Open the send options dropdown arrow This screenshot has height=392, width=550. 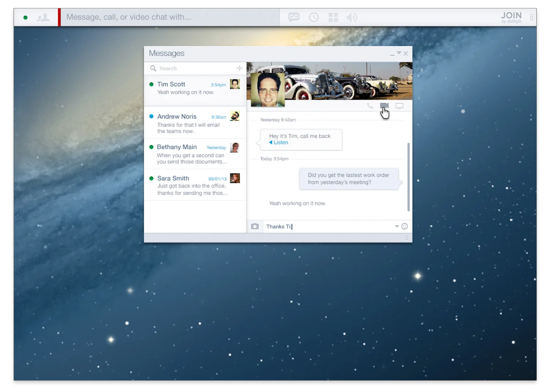coord(397,226)
